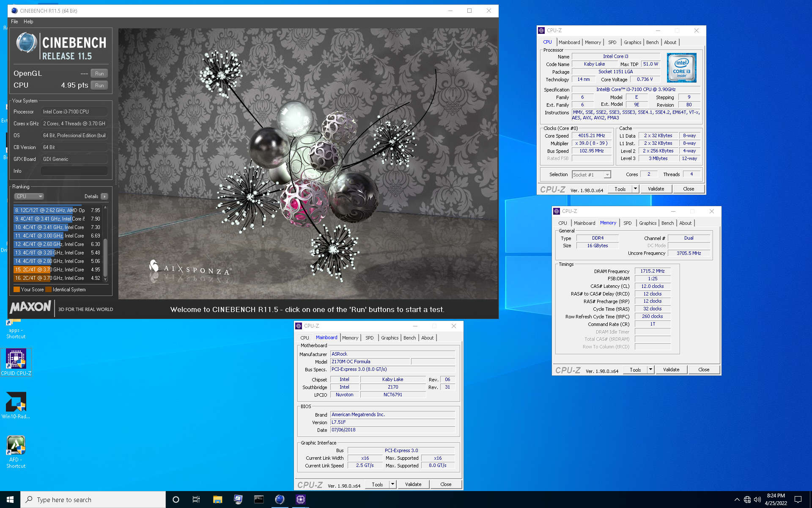Click the taskbar clock showing 8:24 PM
The width and height of the screenshot is (812, 508).
click(776, 500)
